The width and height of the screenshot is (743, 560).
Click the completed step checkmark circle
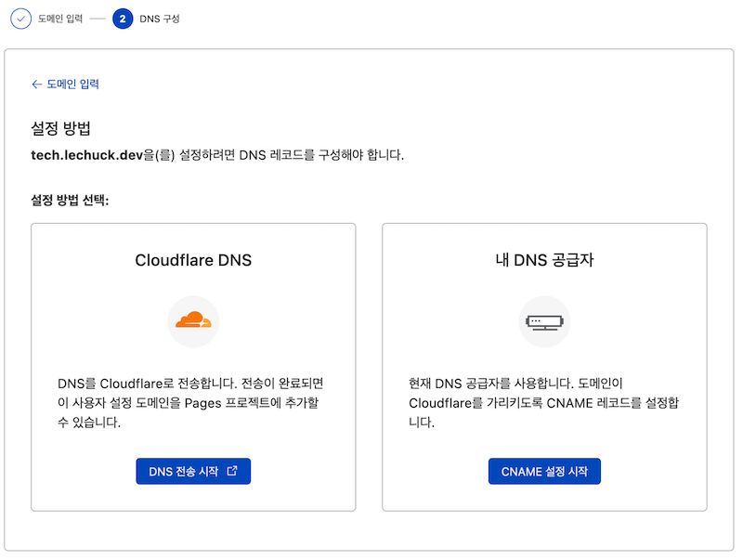coord(20,19)
